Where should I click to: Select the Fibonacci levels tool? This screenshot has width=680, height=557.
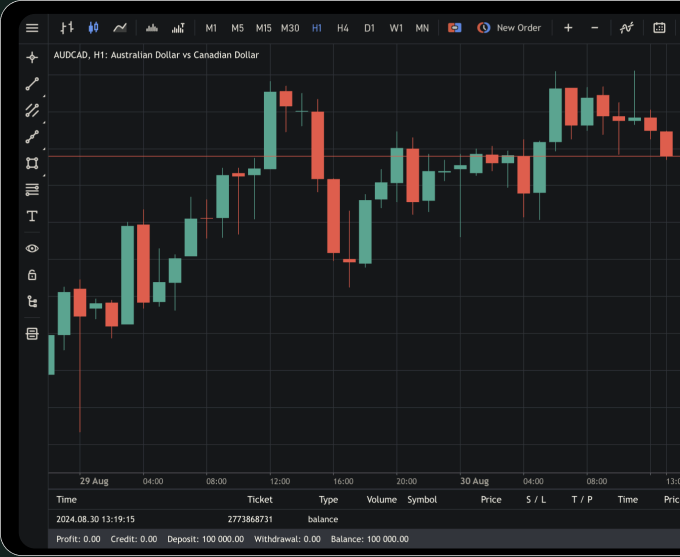click(32, 190)
